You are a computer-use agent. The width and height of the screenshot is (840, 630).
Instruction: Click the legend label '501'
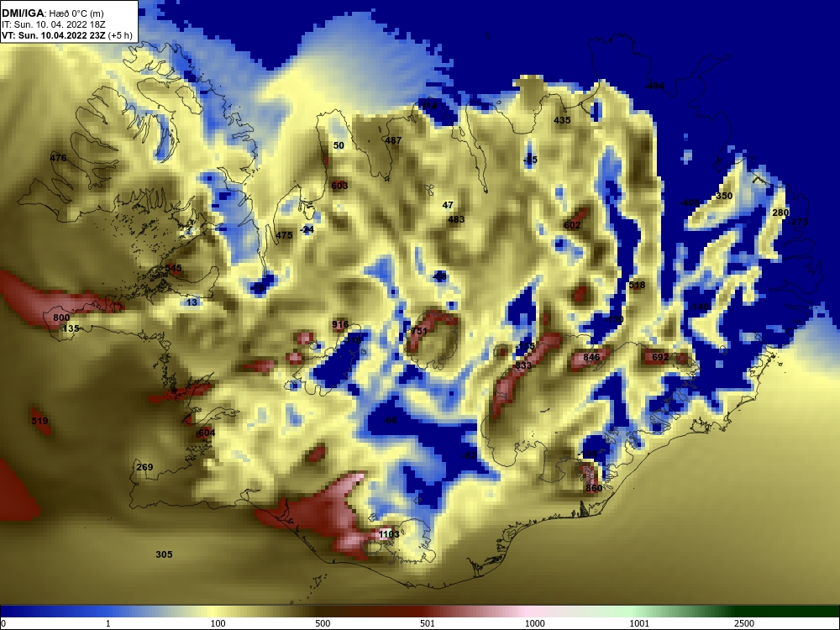click(x=428, y=623)
